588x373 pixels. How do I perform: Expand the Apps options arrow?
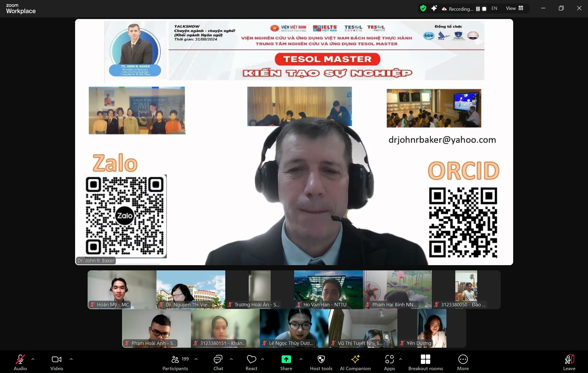401,359
